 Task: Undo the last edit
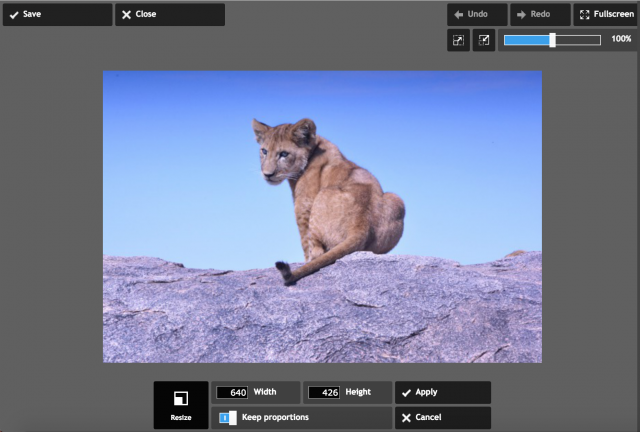click(476, 15)
